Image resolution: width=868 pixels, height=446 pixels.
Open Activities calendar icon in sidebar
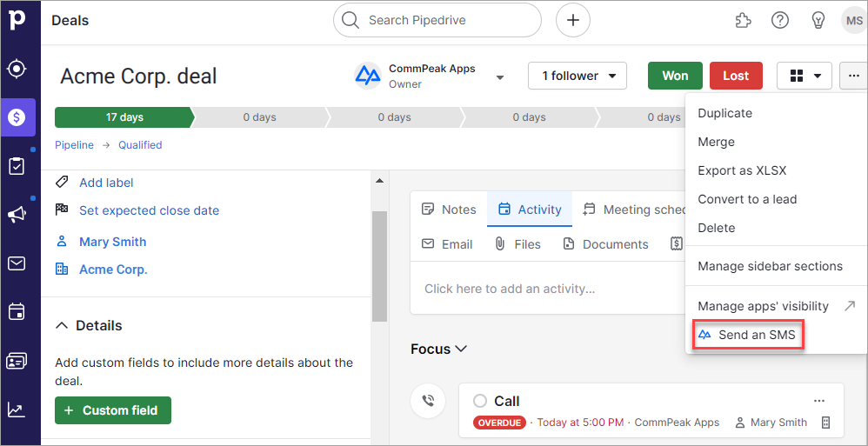click(17, 311)
